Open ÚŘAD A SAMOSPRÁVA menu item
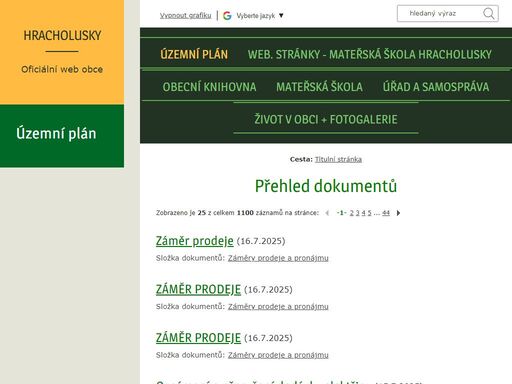Image resolution: width=512 pixels, height=384 pixels. point(436,87)
